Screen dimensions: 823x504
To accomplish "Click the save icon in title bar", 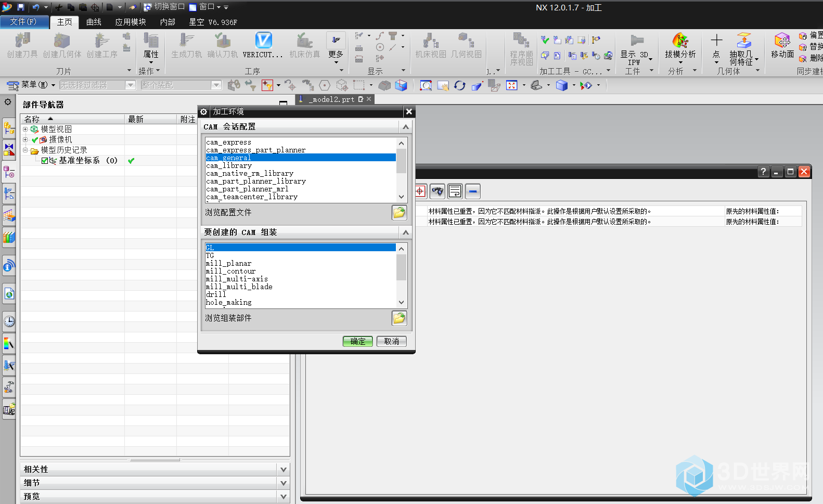I will [21, 7].
